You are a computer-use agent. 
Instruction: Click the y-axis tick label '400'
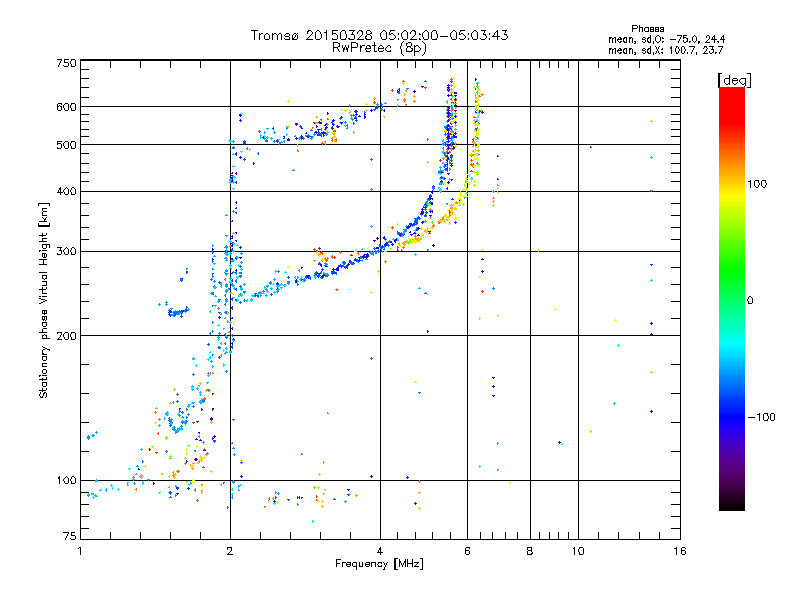66,192
